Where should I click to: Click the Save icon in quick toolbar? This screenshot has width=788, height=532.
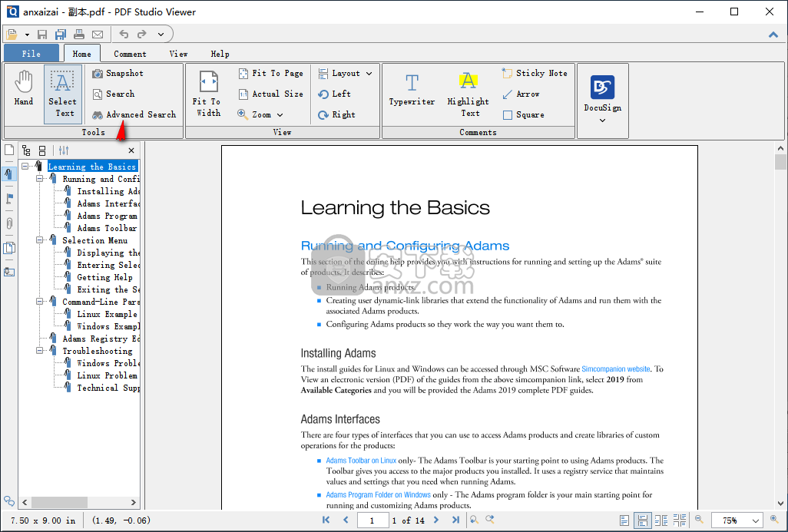coord(42,34)
